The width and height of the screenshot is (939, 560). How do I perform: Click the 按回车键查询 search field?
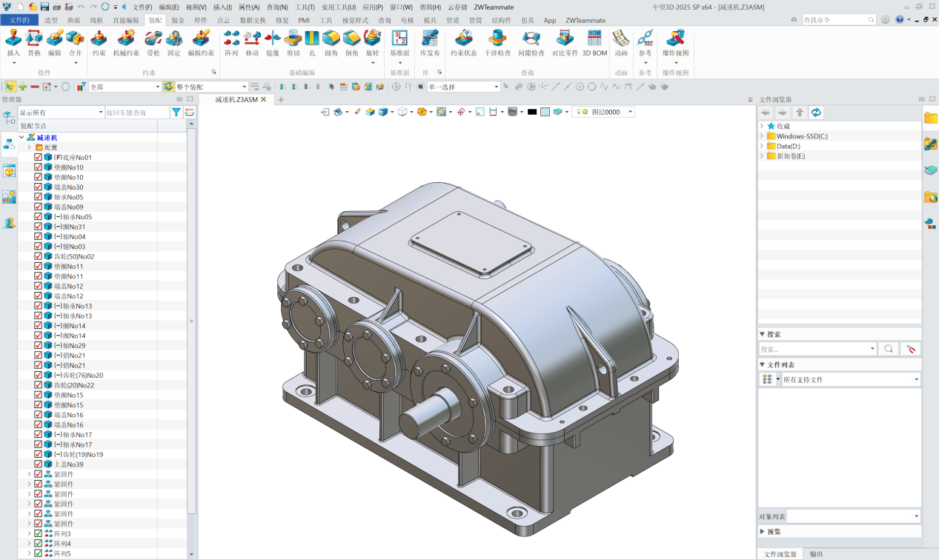[x=136, y=113]
